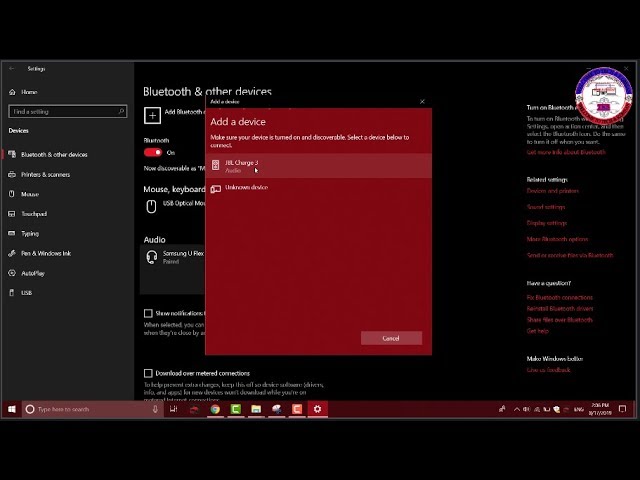Click the JBL Charge 3 speaker icon

(x=216, y=165)
